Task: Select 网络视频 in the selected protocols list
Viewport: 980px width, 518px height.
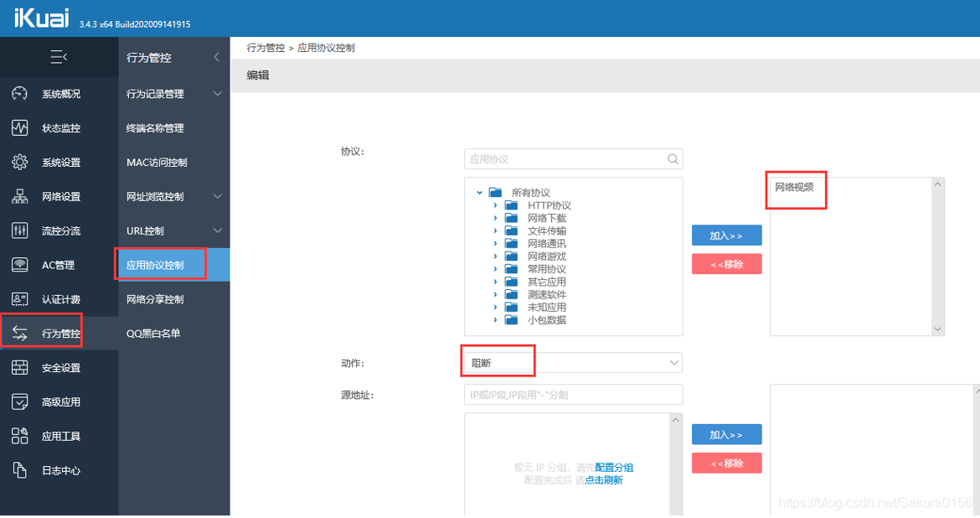Action: 794,187
